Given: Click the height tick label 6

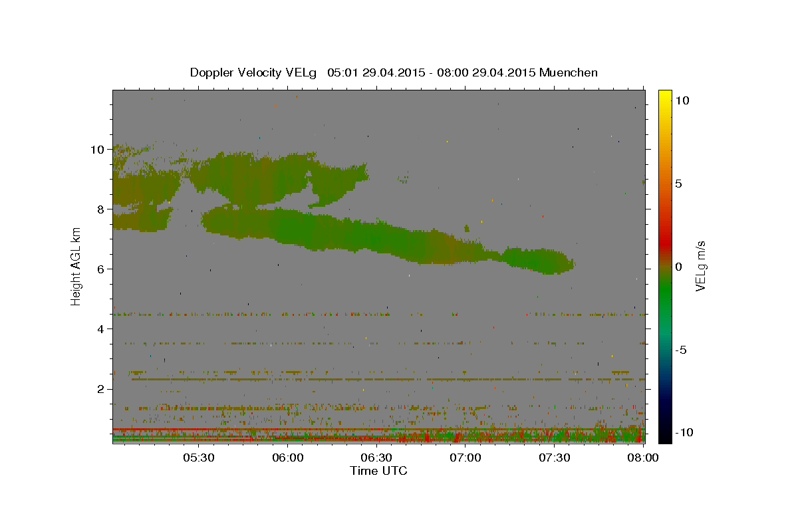Looking at the screenshot, I should tap(102, 269).
